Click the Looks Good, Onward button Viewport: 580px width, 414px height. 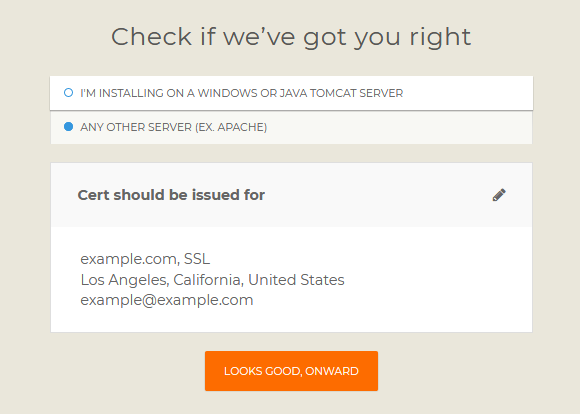pyautogui.click(x=291, y=371)
